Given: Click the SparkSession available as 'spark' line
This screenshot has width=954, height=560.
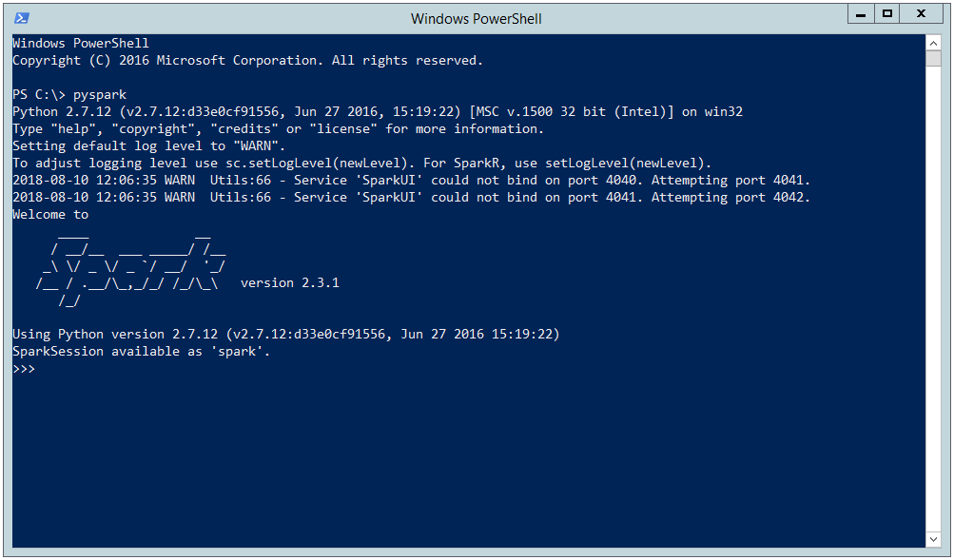Looking at the screenshot, I should click(142, 352).
